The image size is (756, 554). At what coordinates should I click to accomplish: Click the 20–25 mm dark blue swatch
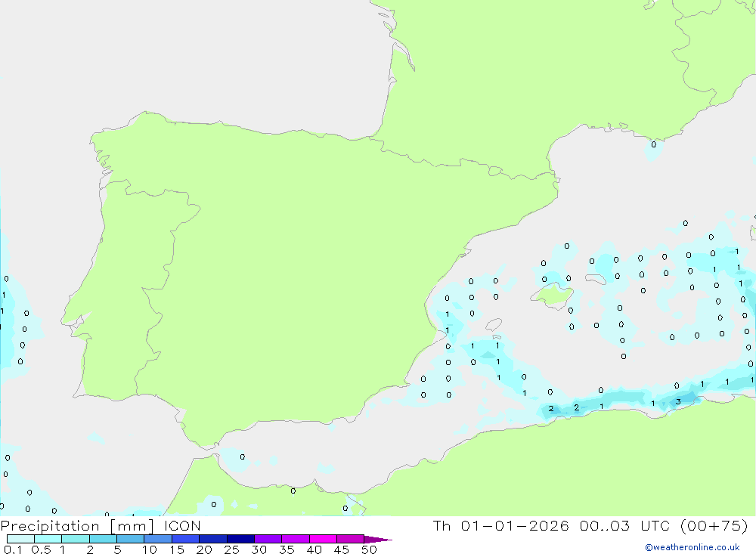213,539
